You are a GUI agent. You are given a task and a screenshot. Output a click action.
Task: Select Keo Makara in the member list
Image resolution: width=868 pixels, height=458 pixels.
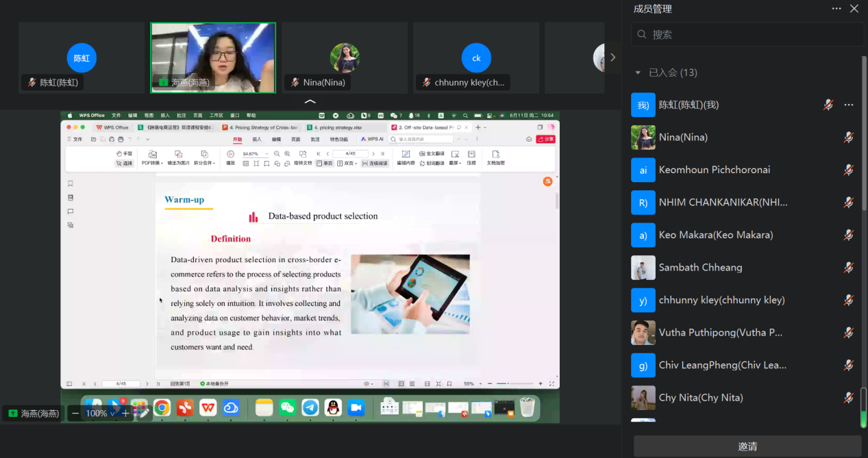715,235
